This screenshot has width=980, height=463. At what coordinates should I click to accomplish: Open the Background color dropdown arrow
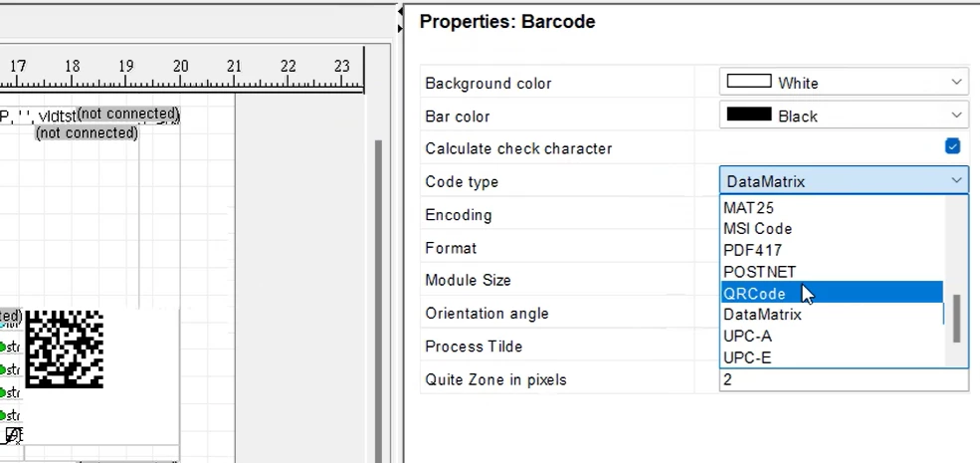click(956, 82)
